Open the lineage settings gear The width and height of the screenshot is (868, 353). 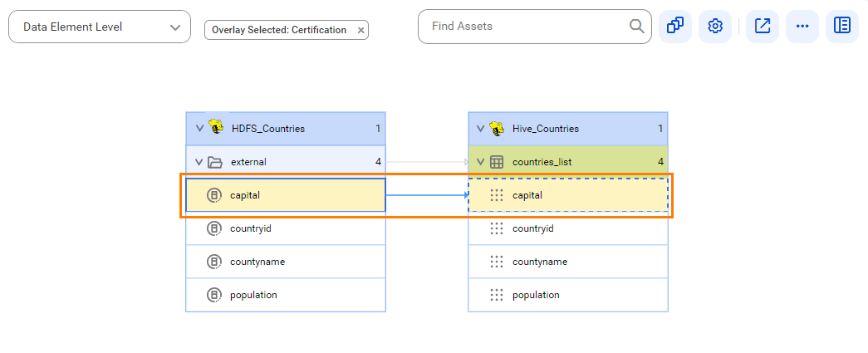(715, 26)
